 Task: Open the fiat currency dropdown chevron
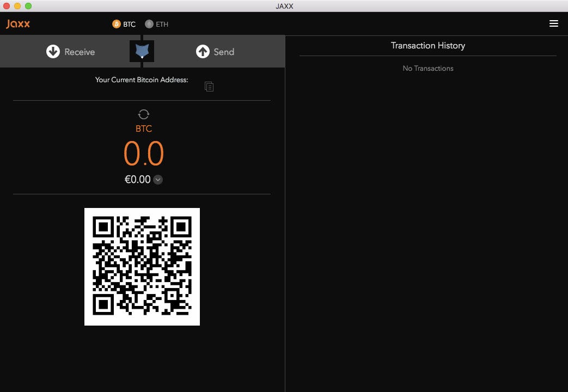click(x=158, y=179)
